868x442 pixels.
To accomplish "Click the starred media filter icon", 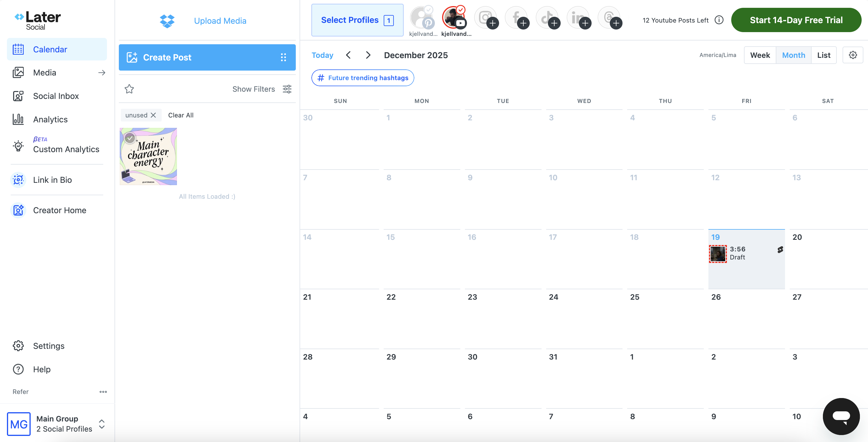I will pos(130,89).
